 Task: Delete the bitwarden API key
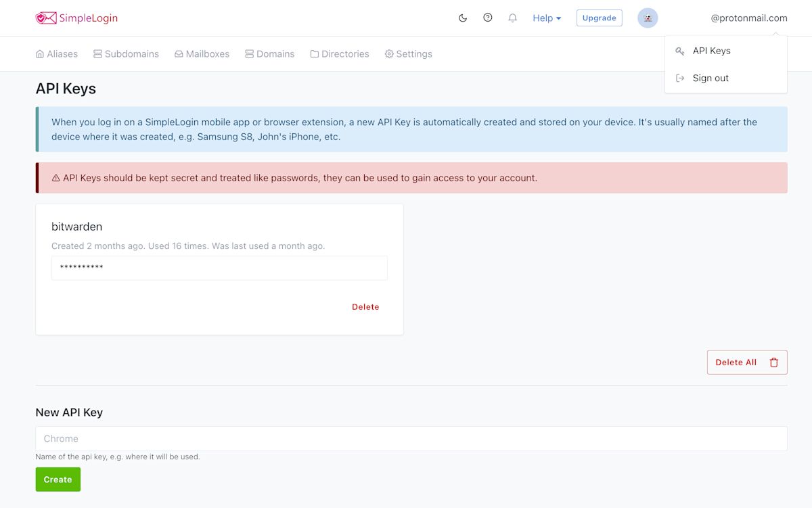pyautogui.click(x=365, y=307)
